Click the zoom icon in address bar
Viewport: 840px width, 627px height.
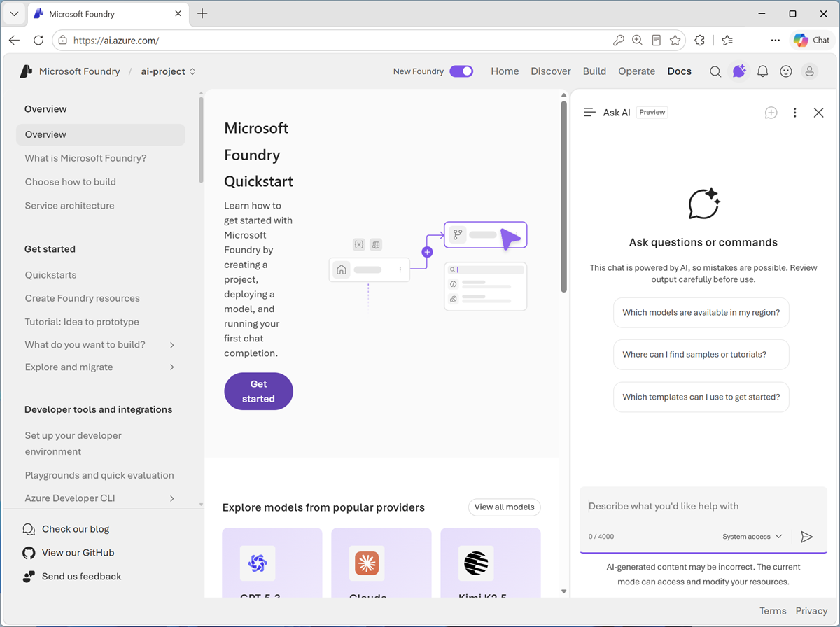[637, 41]
